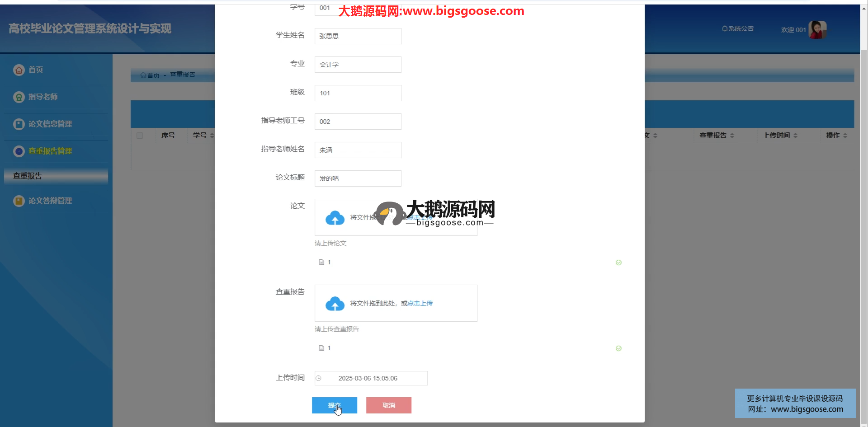Click the 指导老师 sidebar icon
The height and width of the screenshot is (427, 868).
pos(19,97)
